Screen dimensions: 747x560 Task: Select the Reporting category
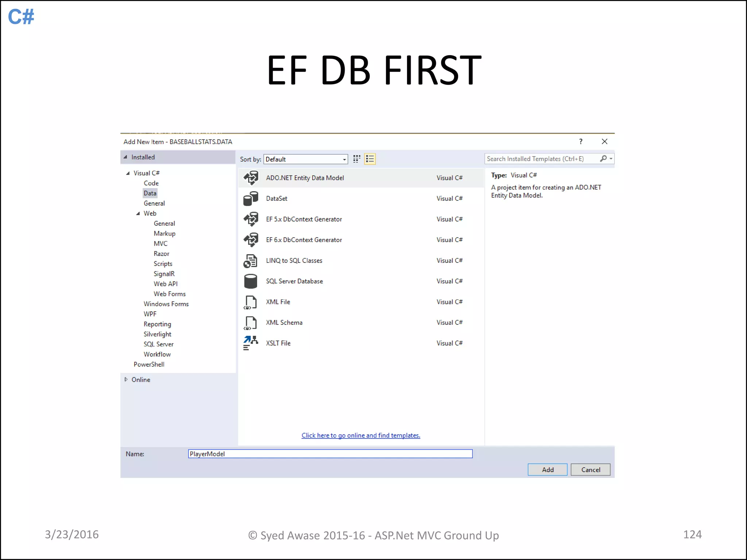[x=157, y=324]
